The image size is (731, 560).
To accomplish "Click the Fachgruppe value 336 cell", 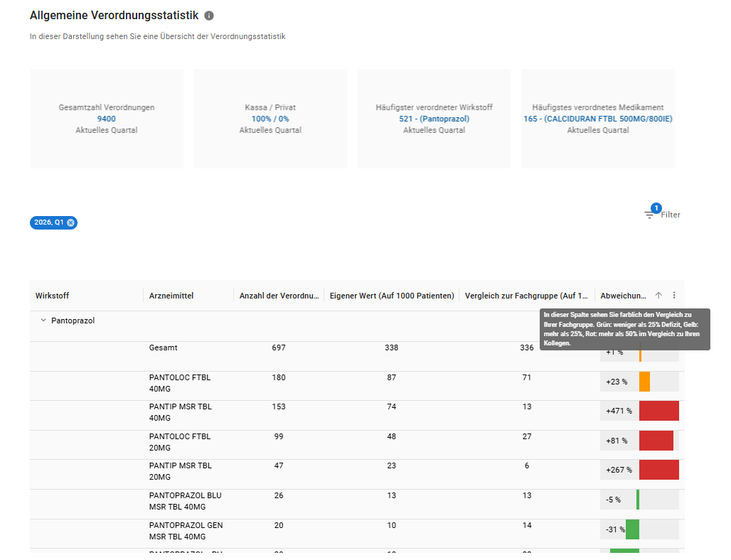I will [x=527, y=348].
